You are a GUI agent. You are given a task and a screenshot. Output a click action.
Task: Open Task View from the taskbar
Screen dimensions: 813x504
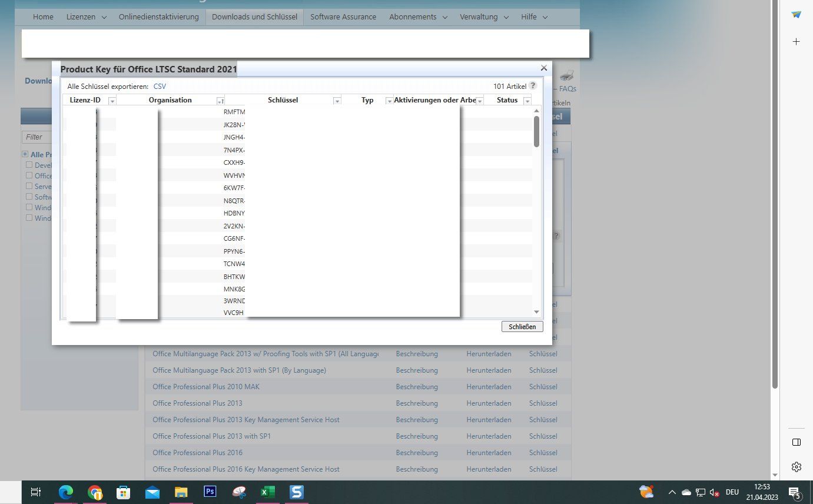click(x=35, y=492)
